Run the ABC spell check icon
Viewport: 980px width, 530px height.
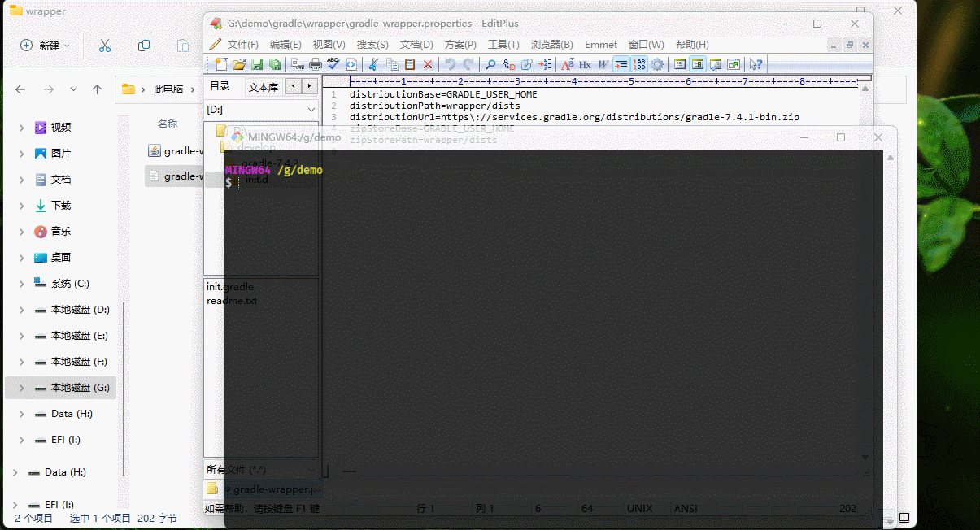point(333,64)
